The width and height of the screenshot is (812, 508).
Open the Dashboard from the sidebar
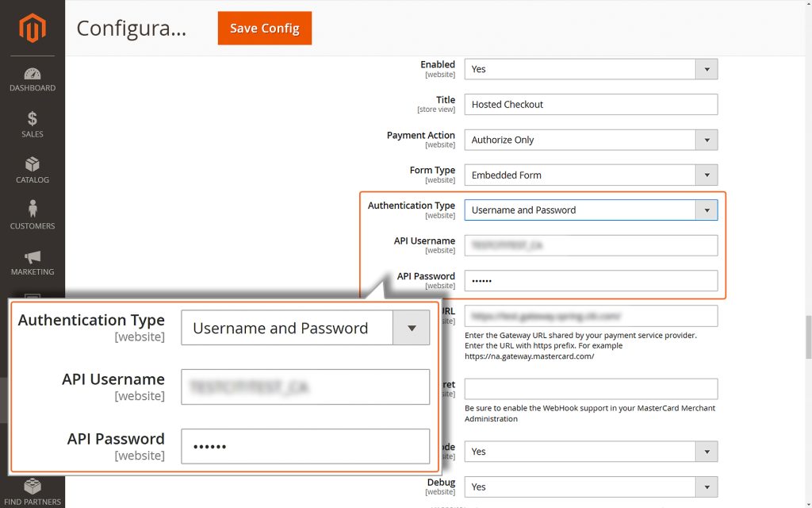pyautogui.click(x=32, y=79)
